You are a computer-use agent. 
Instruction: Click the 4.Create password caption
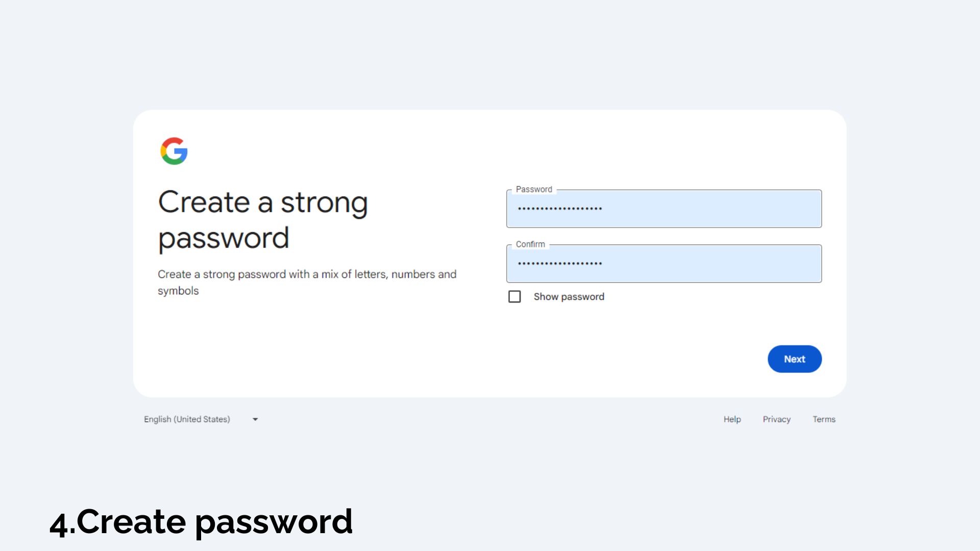201,522
